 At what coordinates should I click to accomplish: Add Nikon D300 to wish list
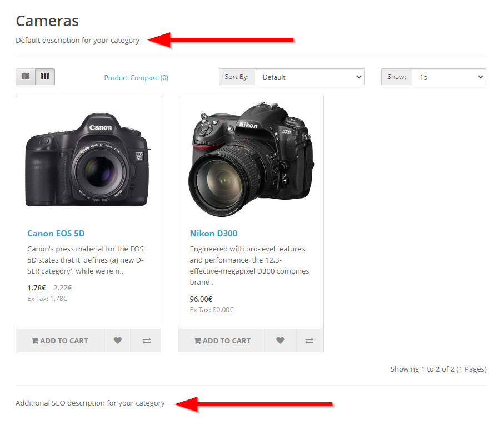(280, 340)
